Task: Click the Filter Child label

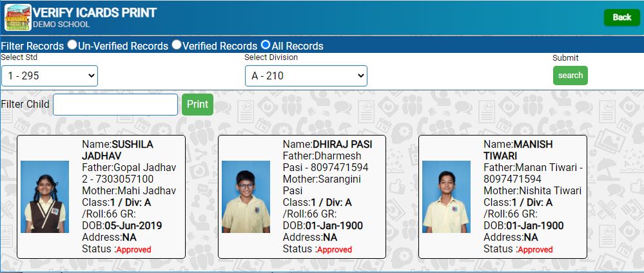Action: [x=25, y=104]
